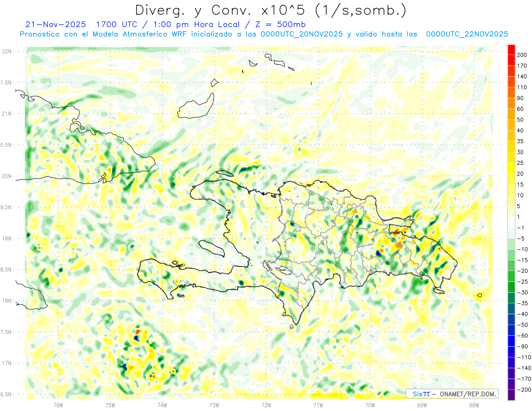The height and width of the screenshot is (411, 532).
Task: Click the positive '140' color scale value
Action: pyautogui.click(x=522, y=77)
